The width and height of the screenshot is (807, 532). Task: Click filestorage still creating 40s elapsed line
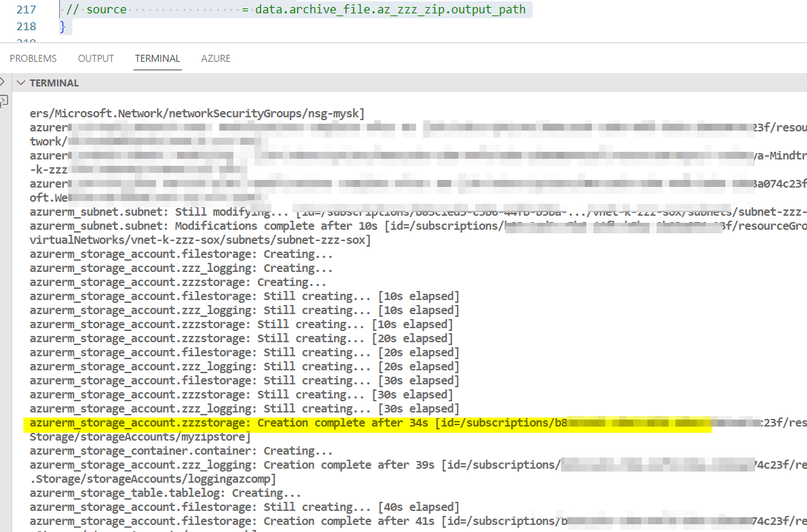pos(245,507)
